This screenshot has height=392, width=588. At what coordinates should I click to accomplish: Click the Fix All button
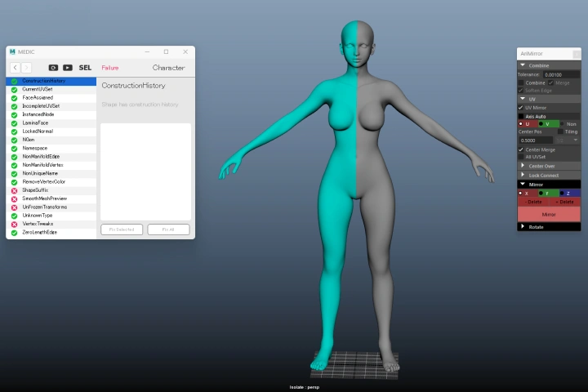tap(168, 229)
